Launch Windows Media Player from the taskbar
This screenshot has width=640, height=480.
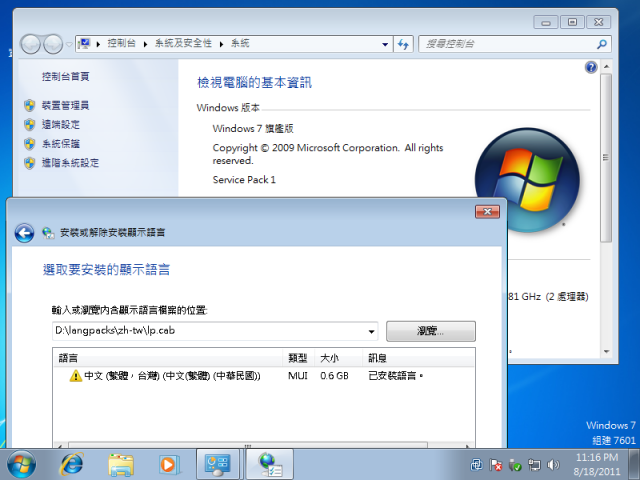click(169, 464)
